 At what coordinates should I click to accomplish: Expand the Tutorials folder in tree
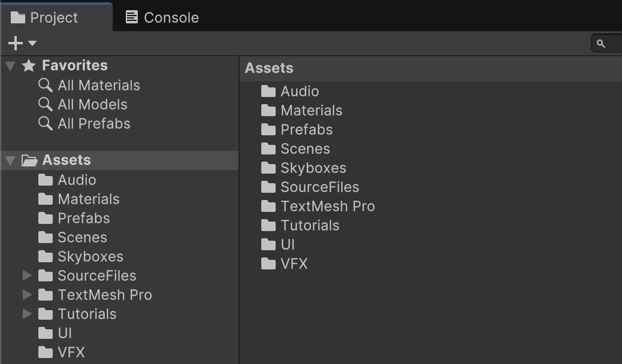(27, 314)
